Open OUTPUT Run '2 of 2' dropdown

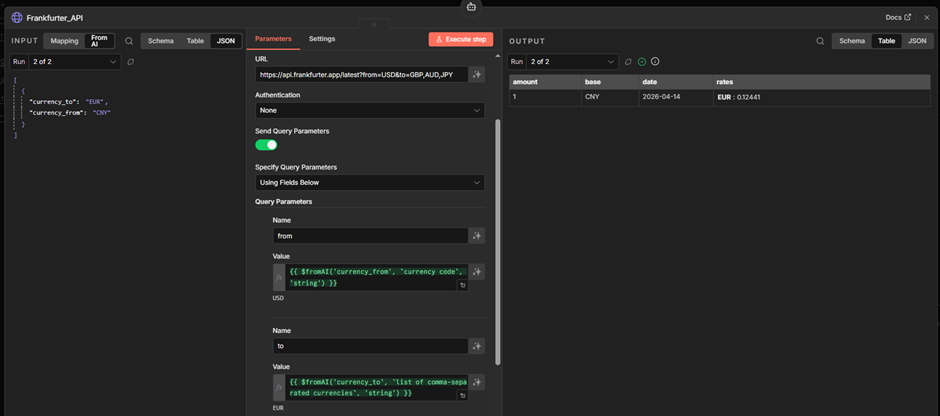click(x=573, y=62)
